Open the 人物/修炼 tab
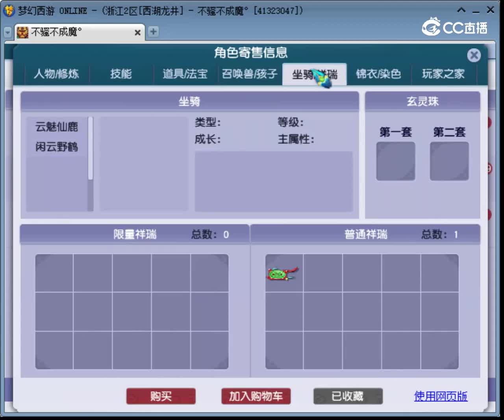 point(56,74)
